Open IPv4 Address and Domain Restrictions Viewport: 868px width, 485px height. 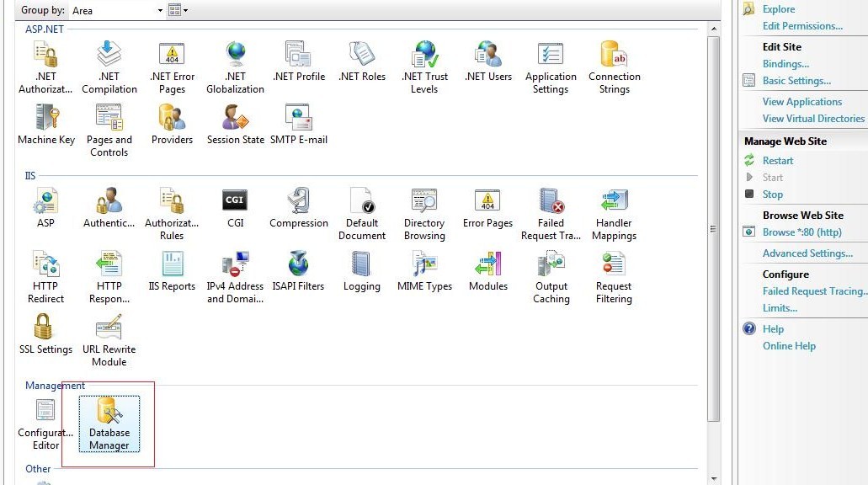click(235, 277)
